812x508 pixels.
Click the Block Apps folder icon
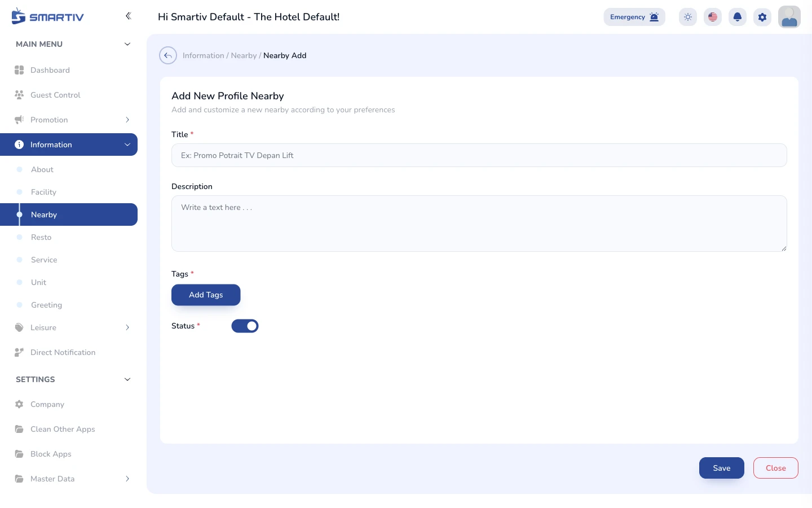pyautogui.click(x=19, y=454)
